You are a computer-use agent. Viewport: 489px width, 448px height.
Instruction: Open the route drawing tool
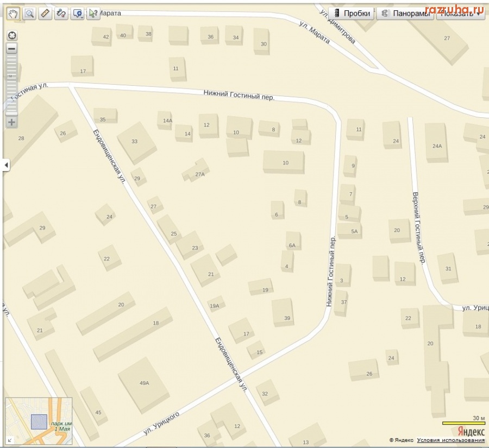pos(61,14)
